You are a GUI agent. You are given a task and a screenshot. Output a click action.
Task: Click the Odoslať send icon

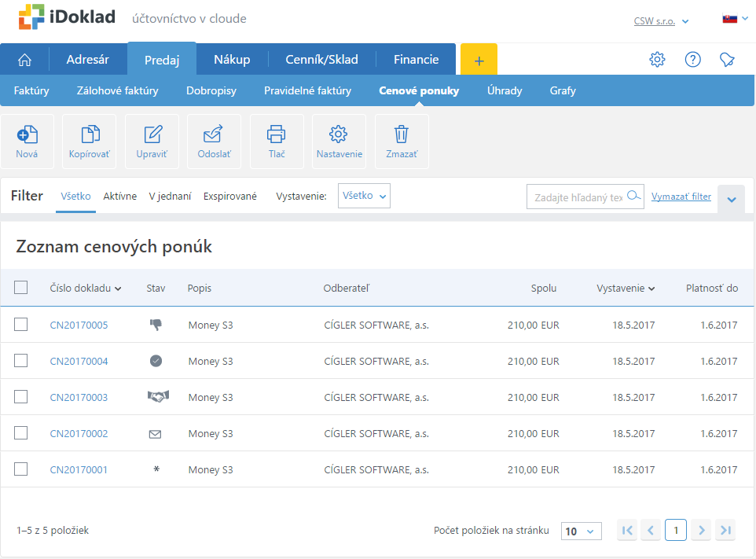pos(214,134)
